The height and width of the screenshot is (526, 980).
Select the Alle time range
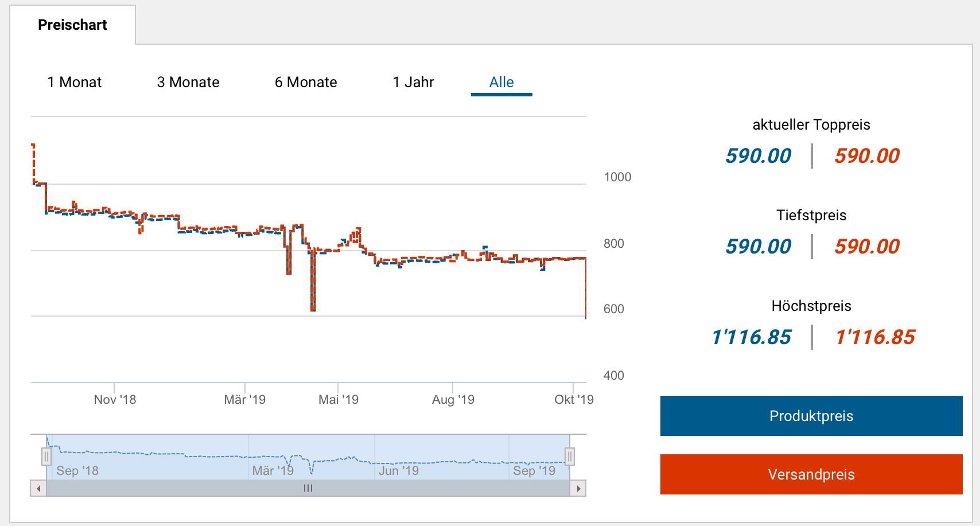[501, 83]
